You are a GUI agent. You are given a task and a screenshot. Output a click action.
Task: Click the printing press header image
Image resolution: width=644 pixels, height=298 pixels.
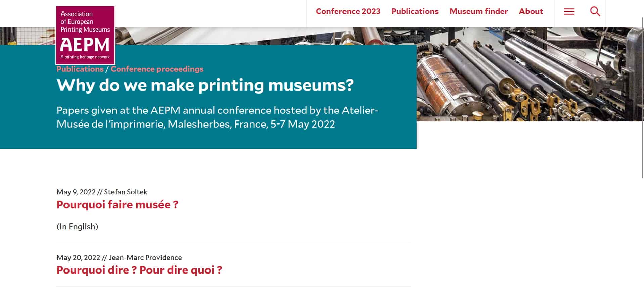530,74
